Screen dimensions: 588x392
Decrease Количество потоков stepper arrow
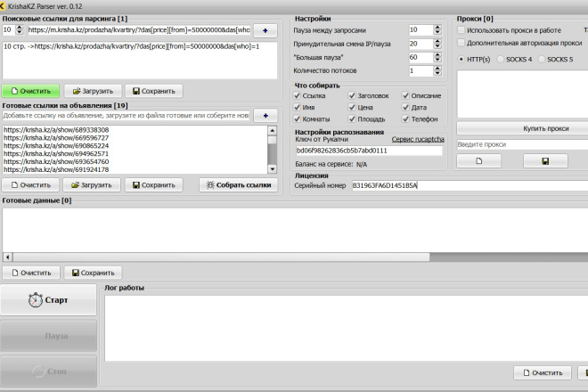(437, 73)
